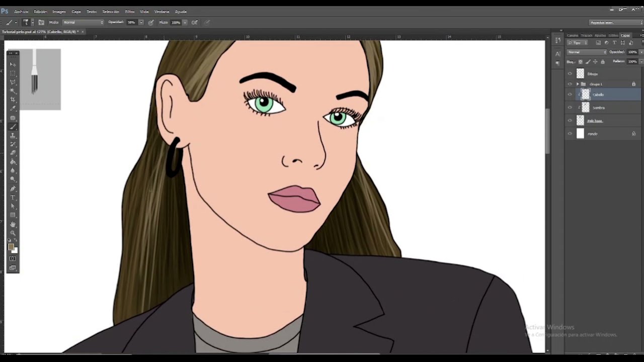This screenshot has height=362, width=644.
Task: Hide the Sombra layer
Action: (570, 108)
